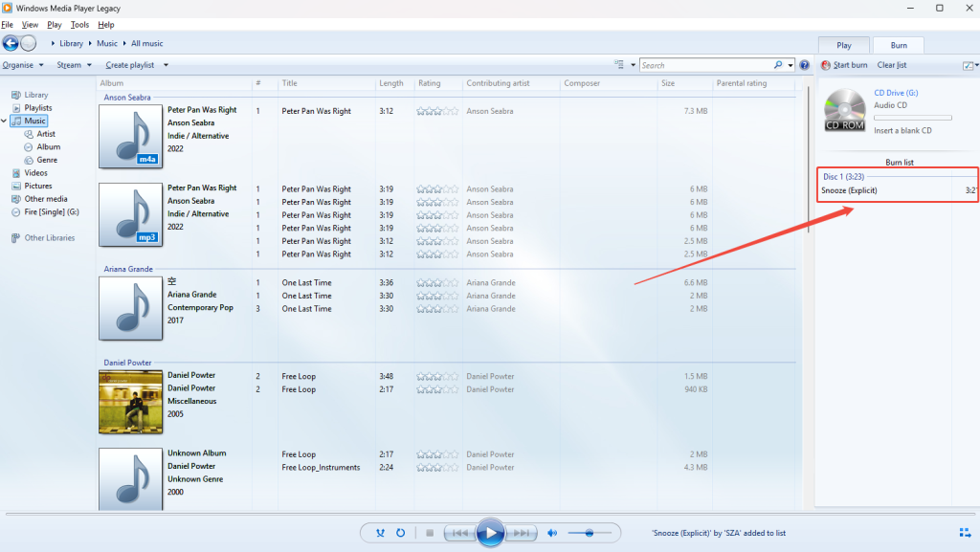Screen dimensions: 980x552
Task: Click the Stop playback icon
Action: click(429, 533)
